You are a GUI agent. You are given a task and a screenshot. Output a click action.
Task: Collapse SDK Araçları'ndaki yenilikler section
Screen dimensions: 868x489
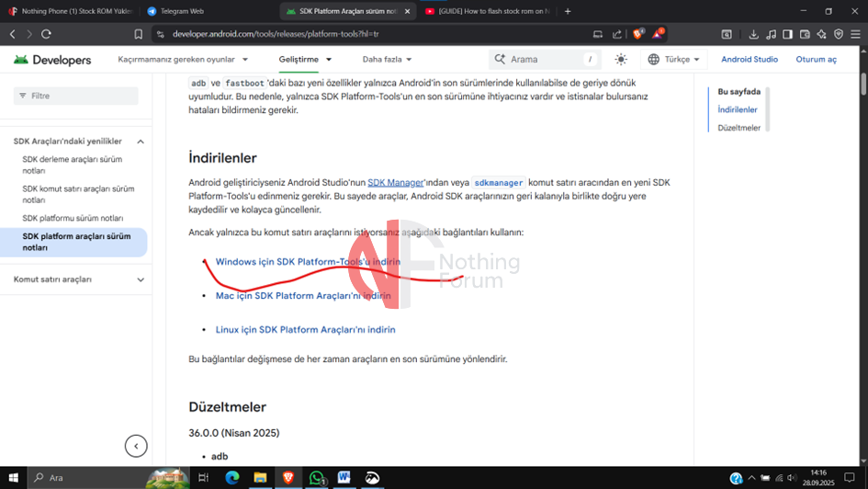click(141, 142)
